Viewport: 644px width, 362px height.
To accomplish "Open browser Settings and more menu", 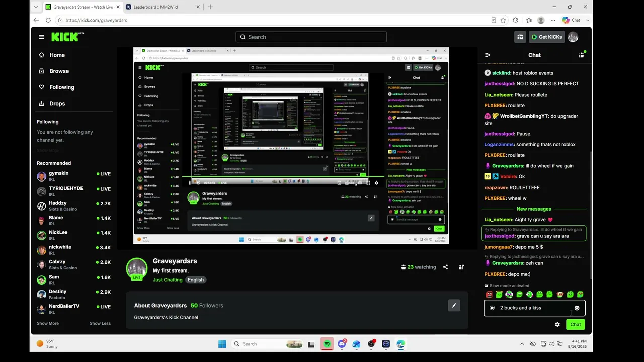I will [553, 20].
